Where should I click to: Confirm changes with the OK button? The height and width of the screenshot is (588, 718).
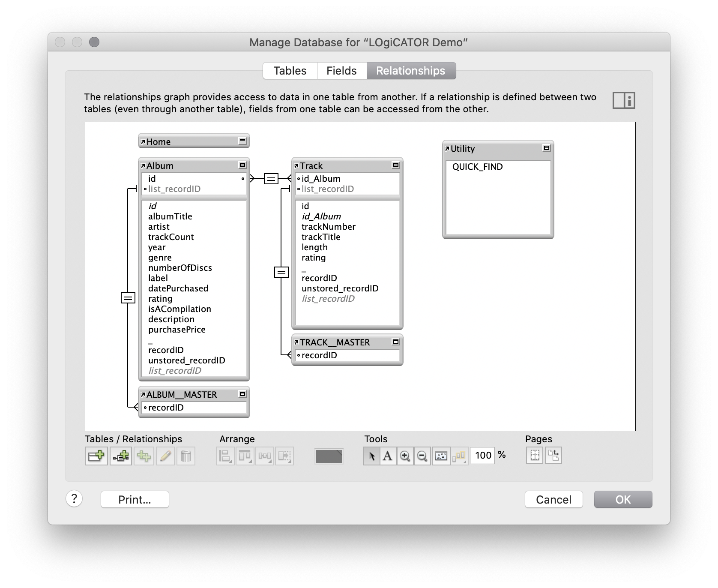tap(622, 499)
